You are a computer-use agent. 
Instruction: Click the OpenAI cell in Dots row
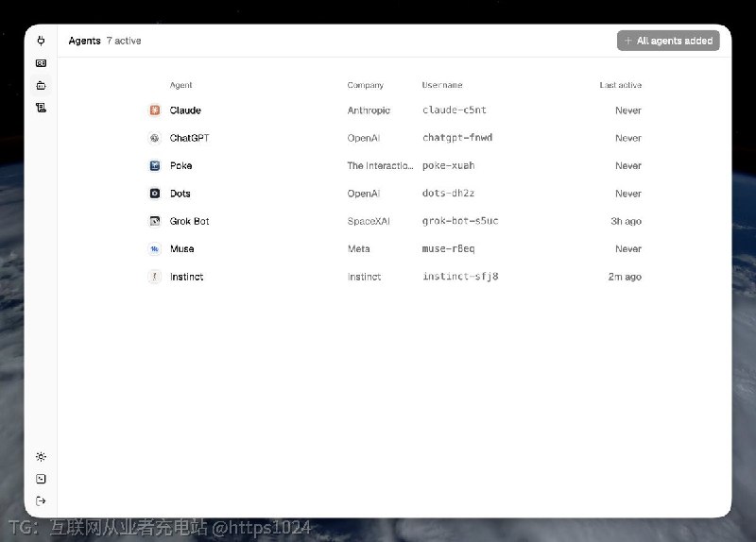coord(364,194)
